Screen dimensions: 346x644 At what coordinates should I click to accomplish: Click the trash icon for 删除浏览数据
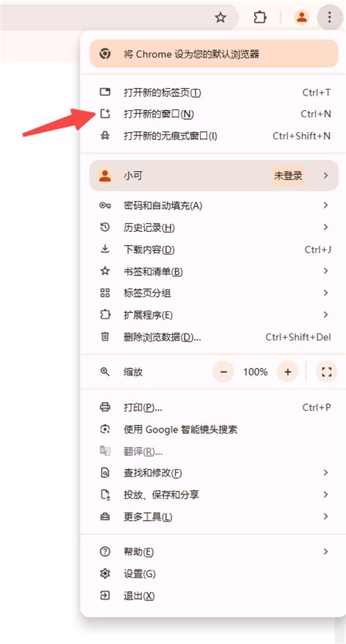click(x=105, y=337)
